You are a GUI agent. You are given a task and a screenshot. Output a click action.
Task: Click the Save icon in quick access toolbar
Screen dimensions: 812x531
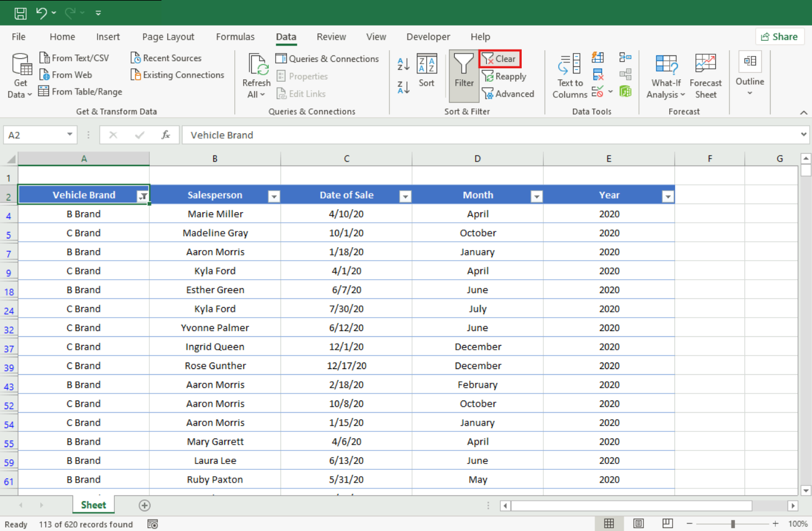pyautogui.click(x=20, y=13)
